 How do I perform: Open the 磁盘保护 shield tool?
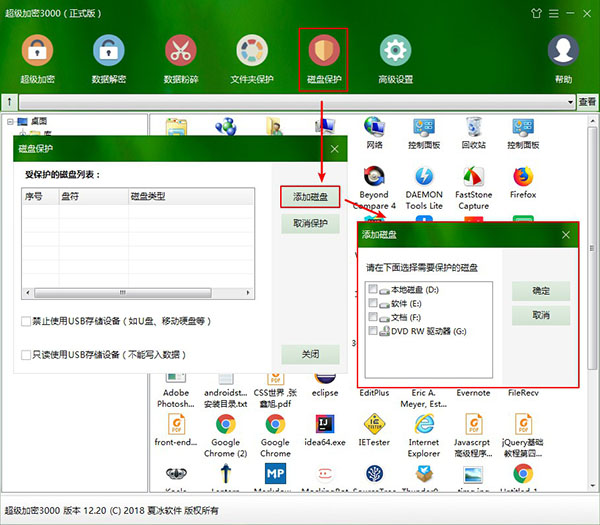324,59
